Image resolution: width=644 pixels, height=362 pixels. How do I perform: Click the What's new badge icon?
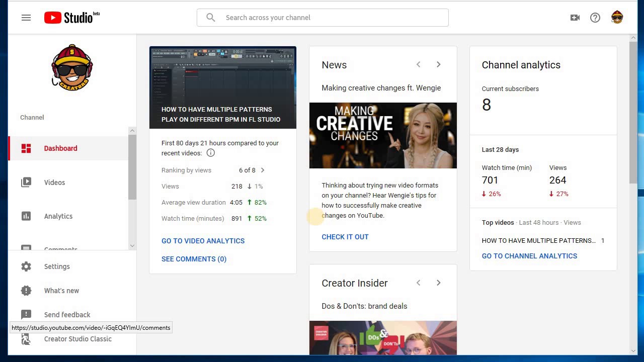(x=26, y=291)
